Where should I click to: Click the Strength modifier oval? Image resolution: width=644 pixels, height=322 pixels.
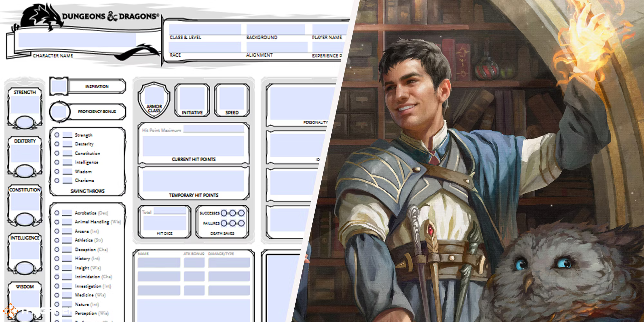24,123
